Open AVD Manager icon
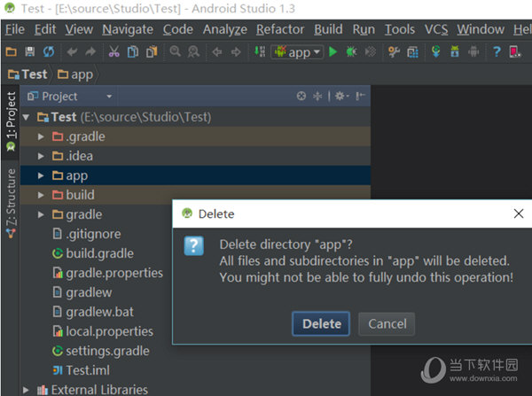Image resolution: width=532 pixels, height=396 pixels. click(x=455, y=52)
